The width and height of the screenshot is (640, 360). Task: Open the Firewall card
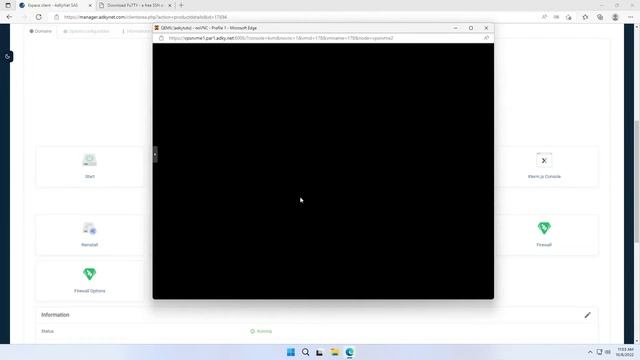tap(544, 234)
